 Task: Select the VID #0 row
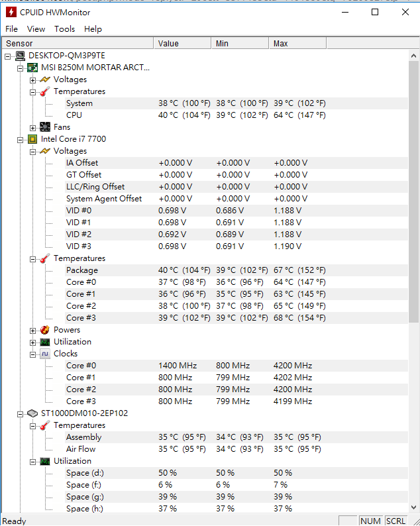pyautogui.click(x=236, y=210)
